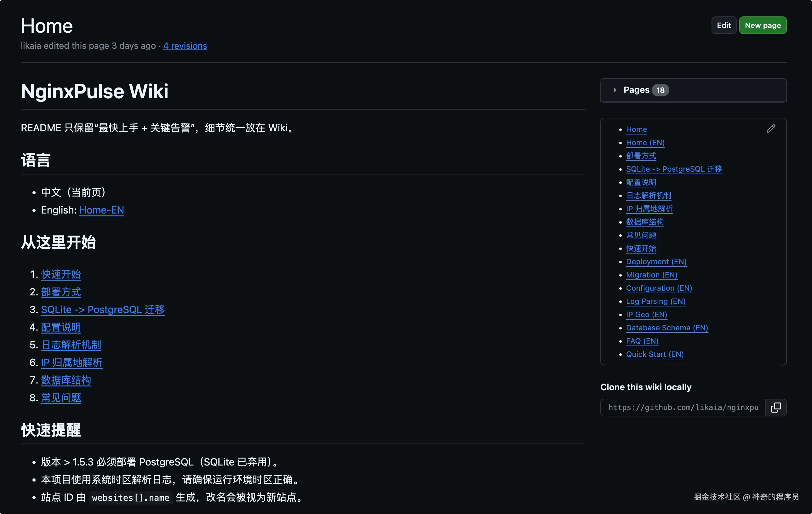Navigate to Database Schema (EN) page
The width and height of the screenshot is (812, 514).
point(667,328)
